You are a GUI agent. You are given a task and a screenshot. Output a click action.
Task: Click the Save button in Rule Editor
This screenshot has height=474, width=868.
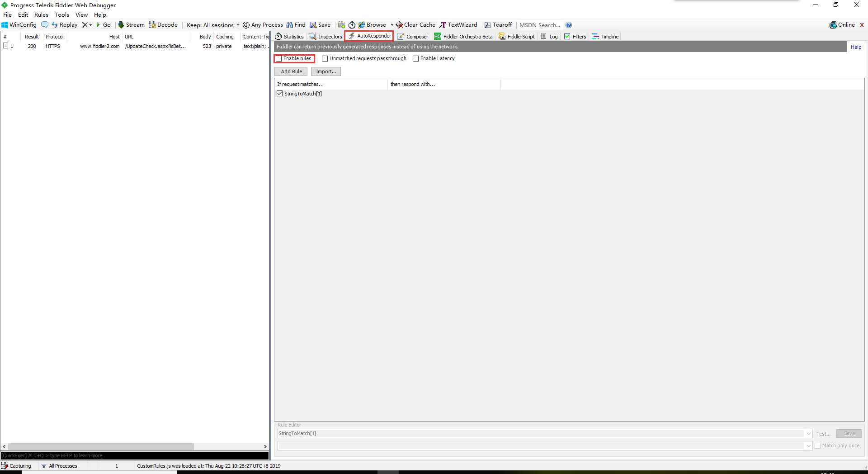pyautogui.click(x=849, y=433)
